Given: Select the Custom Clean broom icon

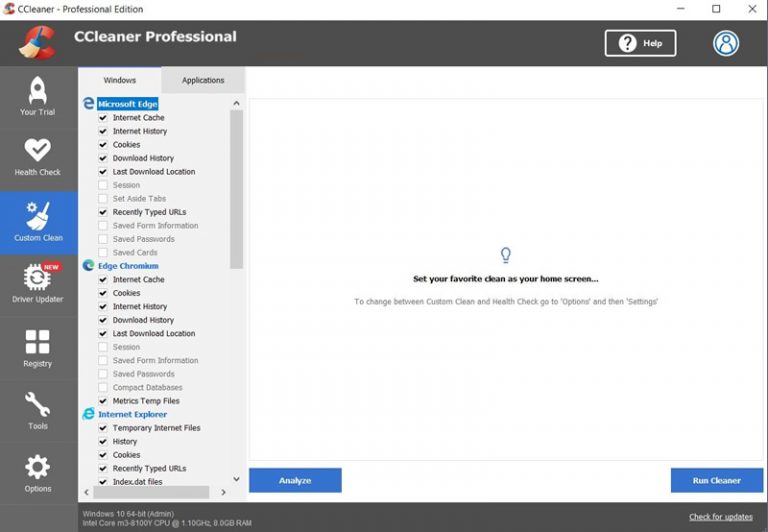Looking at the screenshot, I should (38, 215).
